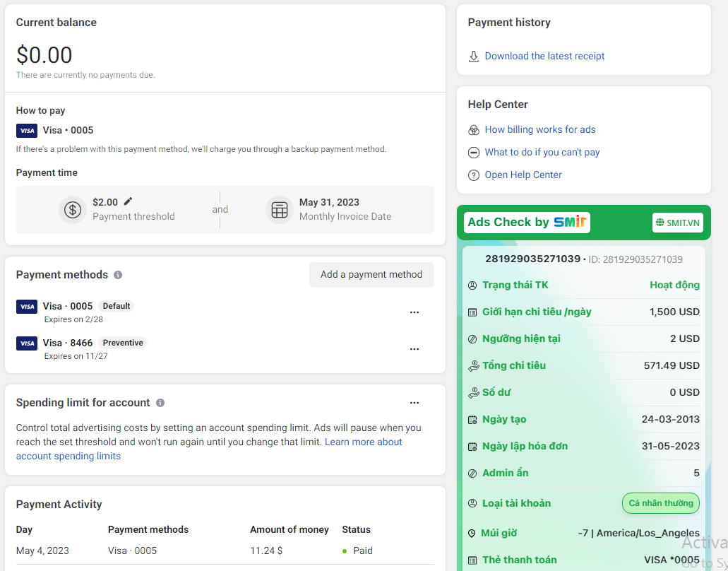Click the Giới hạn chi tiêu /ngày icon

pos(472,312)
